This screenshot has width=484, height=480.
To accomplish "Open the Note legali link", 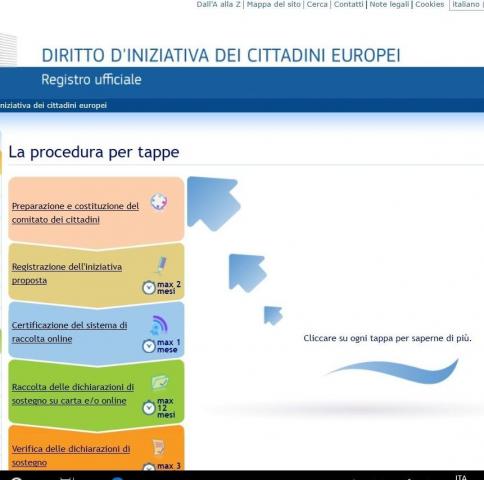I will [389, 4].
